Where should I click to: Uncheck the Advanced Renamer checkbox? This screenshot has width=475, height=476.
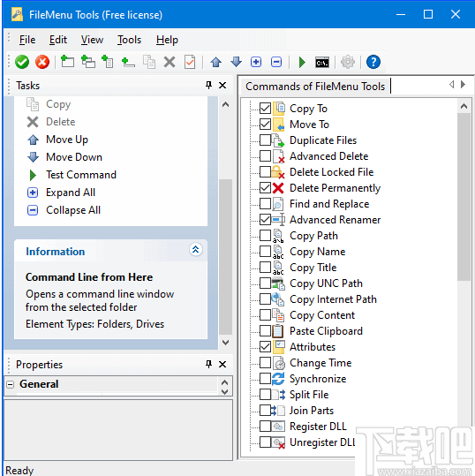[265, 220]
